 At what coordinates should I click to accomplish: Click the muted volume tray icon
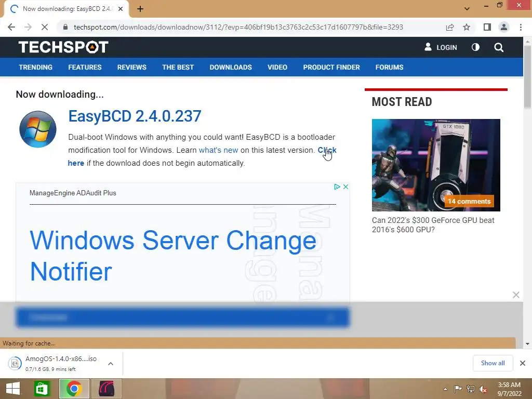point(483,389)
